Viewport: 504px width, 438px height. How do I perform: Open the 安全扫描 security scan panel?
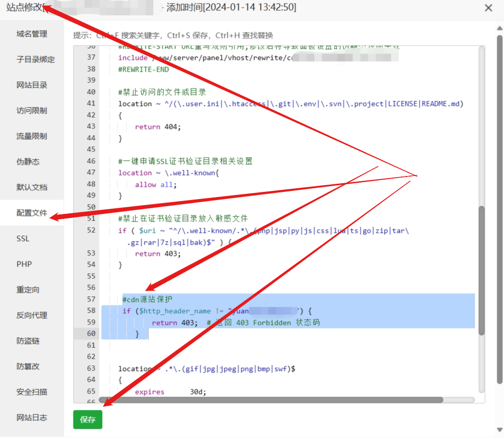(x=32, y=392)
